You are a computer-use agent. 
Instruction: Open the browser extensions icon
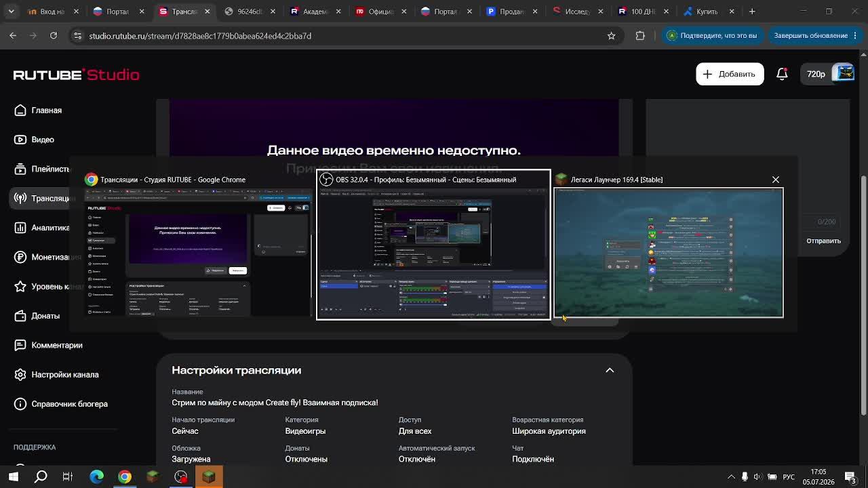pyautogui.click(x=640, y=36)
